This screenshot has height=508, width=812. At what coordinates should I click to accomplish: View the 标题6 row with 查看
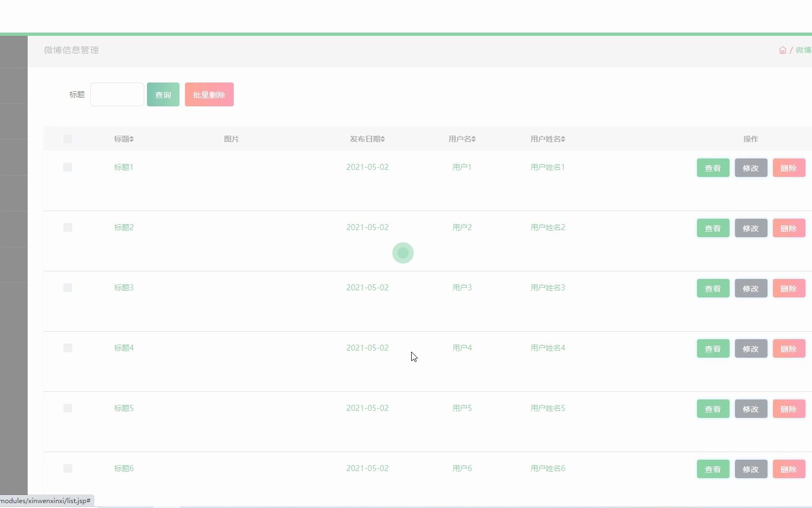713,469
